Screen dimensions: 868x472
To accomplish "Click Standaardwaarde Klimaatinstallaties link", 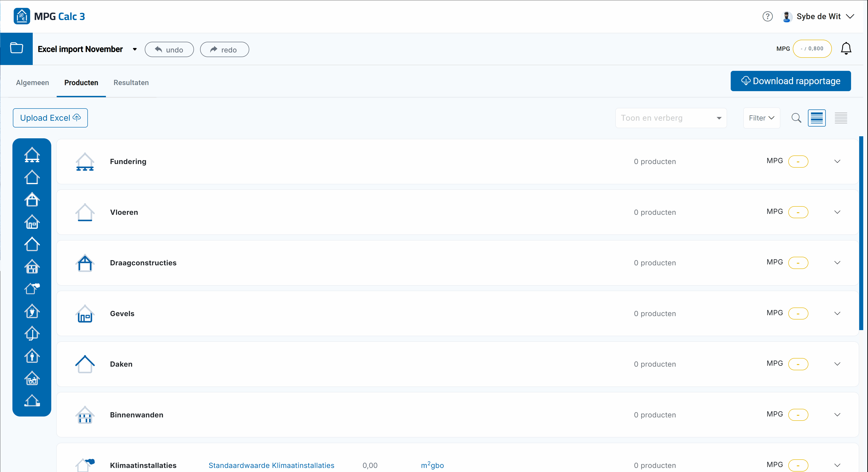I will coord(271,465).
